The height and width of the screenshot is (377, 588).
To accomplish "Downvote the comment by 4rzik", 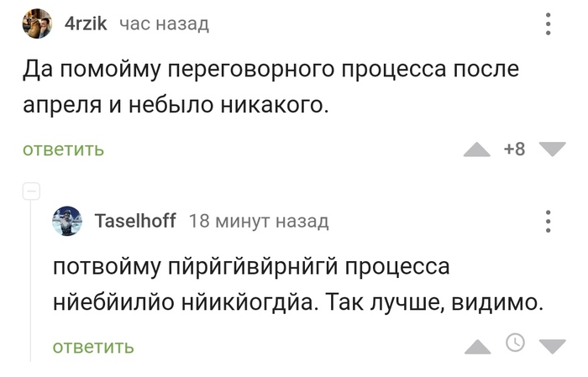I will 552,149.
